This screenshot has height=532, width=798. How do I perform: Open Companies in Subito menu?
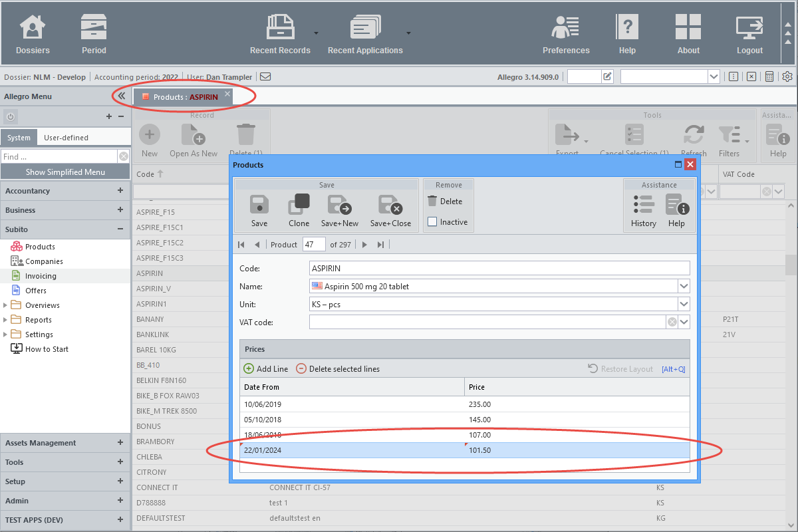(44, 261)
